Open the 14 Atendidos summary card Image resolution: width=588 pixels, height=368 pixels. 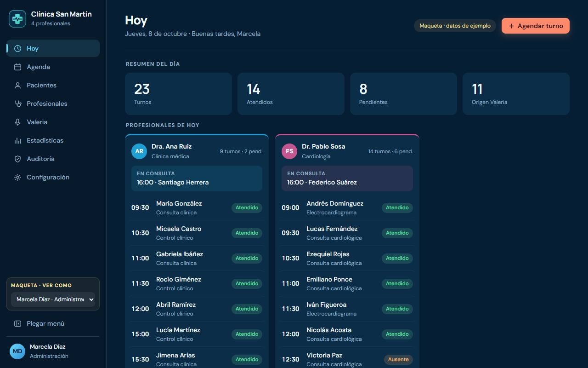click(291, 94)
